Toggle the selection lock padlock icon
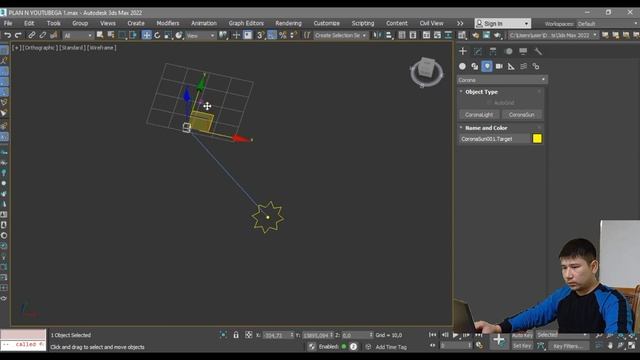This screenshot has width=640, height=360. coord(236,335)
